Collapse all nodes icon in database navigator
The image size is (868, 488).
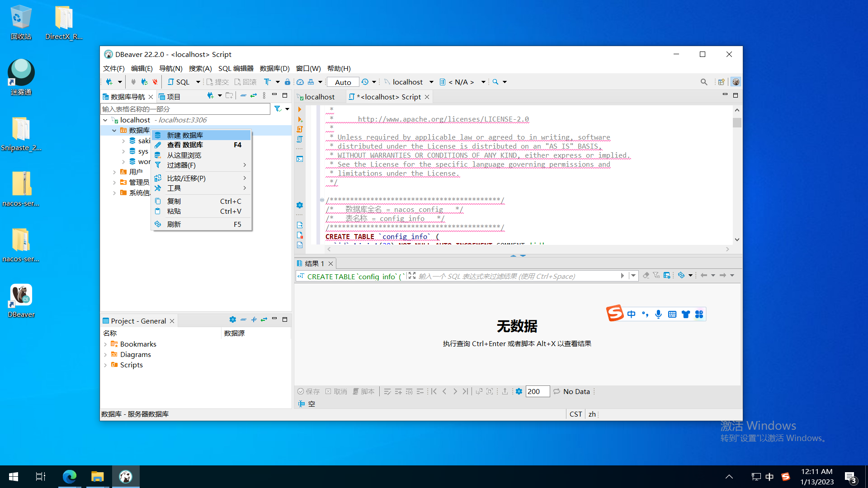point(243,96)
